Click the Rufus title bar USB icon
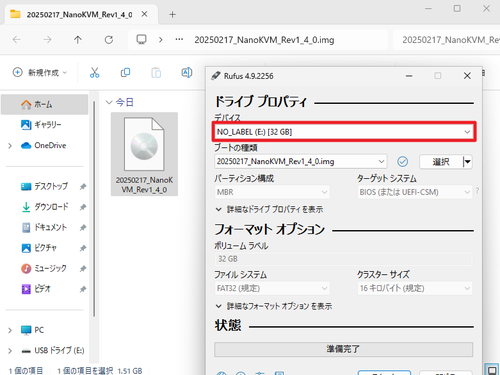 216,76
